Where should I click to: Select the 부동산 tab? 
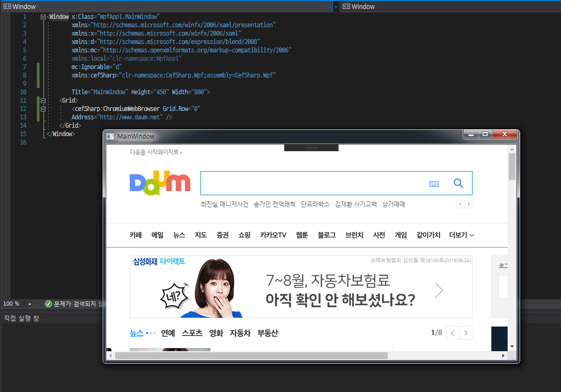point(267,333)
